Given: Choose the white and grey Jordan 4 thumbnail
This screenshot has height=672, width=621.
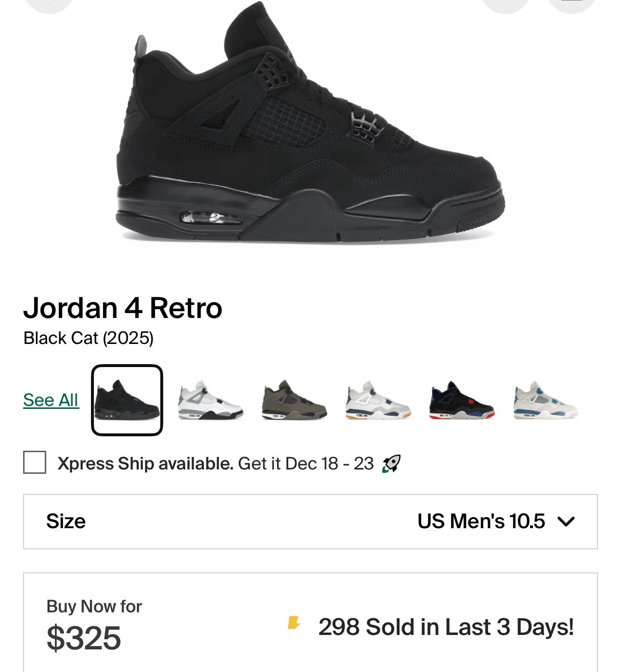Looking at the screenshot, I should [211, 400].
